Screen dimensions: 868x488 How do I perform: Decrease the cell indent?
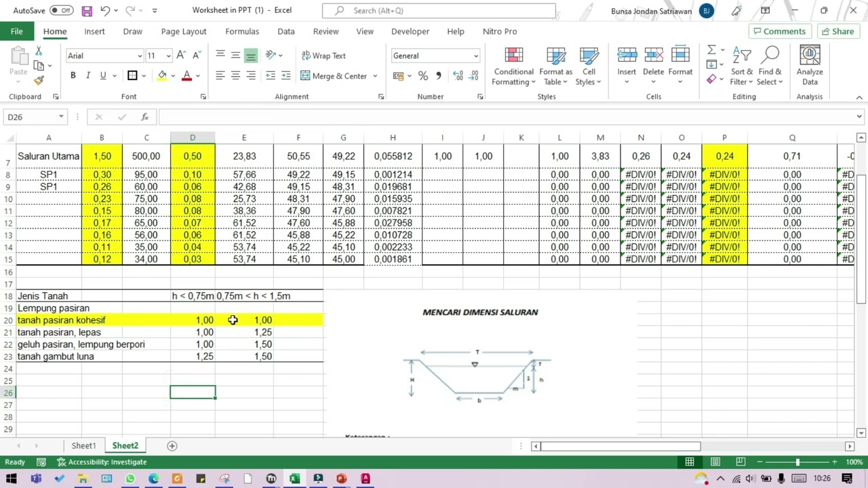point(271,75)
